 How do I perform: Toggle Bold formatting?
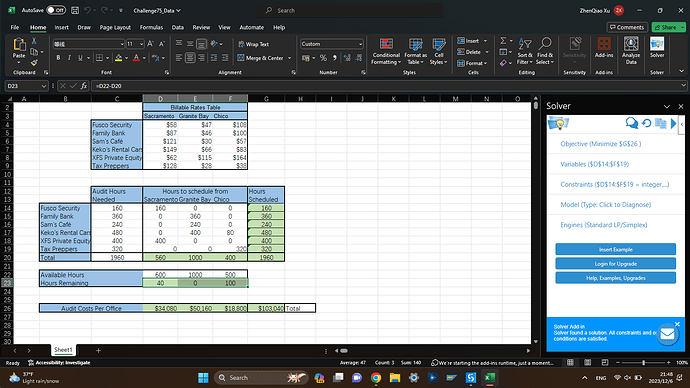58,58
